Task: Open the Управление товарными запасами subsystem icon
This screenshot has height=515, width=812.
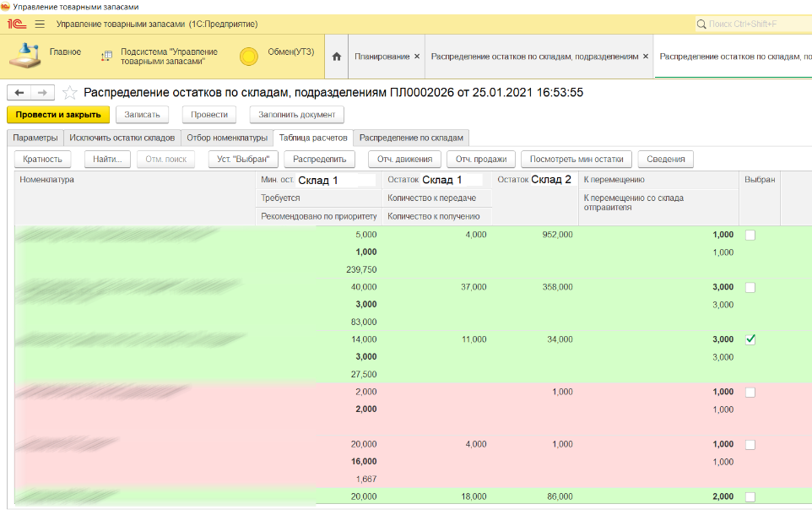Action: [x=106, y=57]
